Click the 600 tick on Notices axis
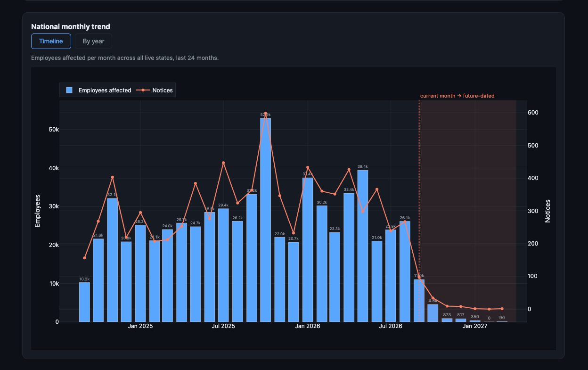The height and width of the screenshot is (370, 588). [533, 113]
